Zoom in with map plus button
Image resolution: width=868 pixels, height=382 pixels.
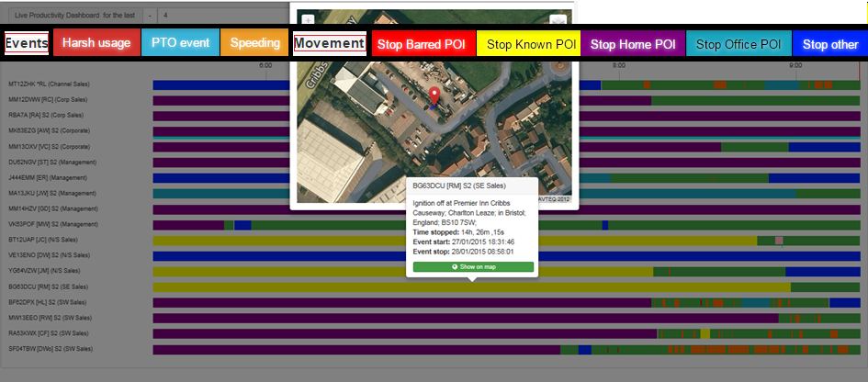pos(309,20)
